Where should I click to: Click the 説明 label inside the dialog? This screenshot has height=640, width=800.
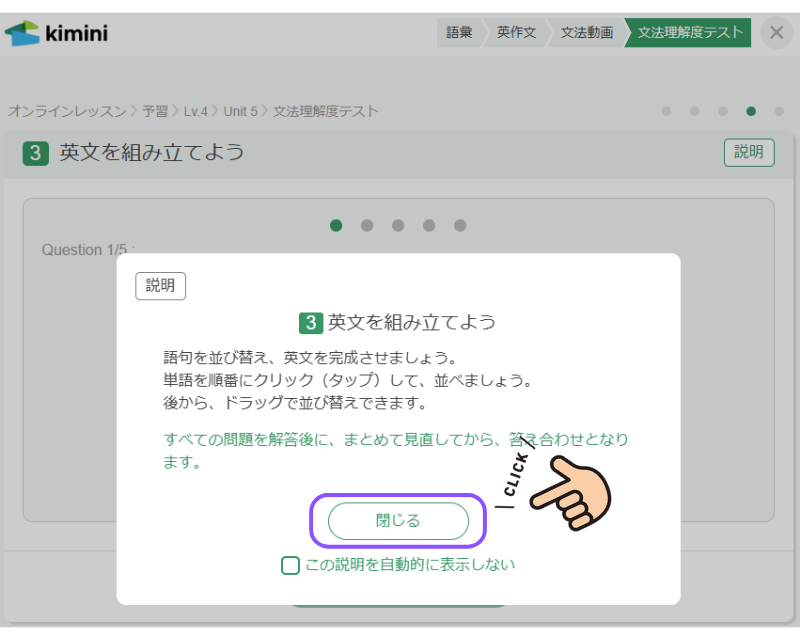(160, 286)
